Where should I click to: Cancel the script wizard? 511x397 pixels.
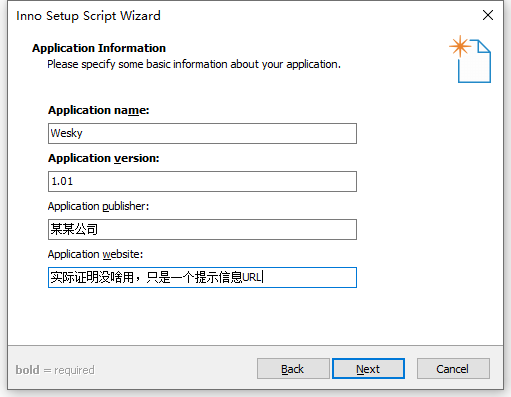point(453,369)
